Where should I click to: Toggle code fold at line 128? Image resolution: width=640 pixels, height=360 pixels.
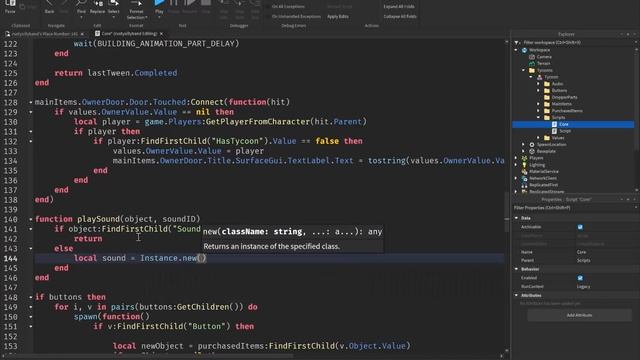pyautogui.click(x=31, y=102)
